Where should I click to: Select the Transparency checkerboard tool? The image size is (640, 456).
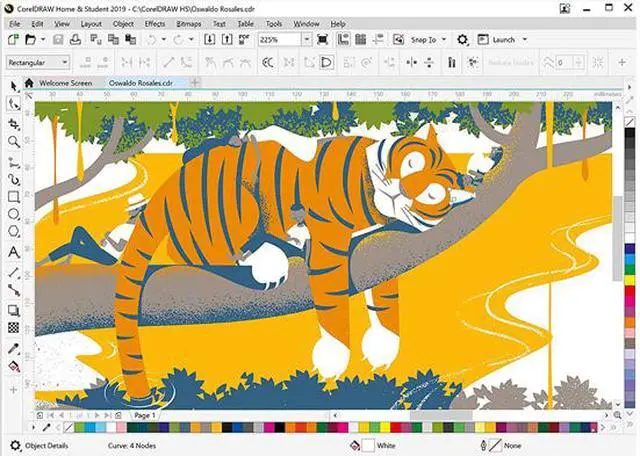coord(13,327)
